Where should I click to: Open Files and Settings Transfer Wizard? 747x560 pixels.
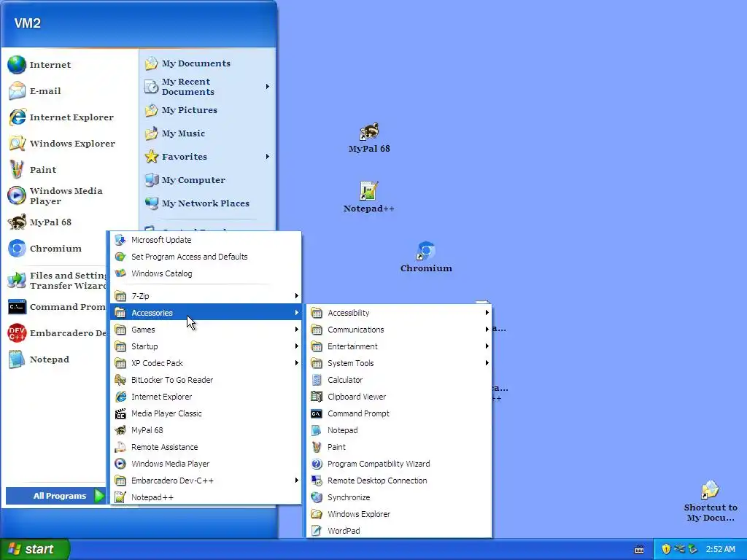pos(56,281)
